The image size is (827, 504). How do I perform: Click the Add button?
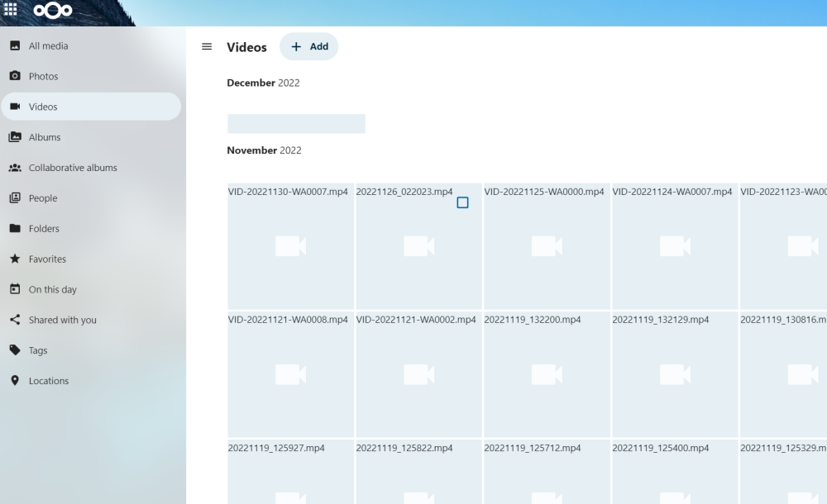[309, 46]
